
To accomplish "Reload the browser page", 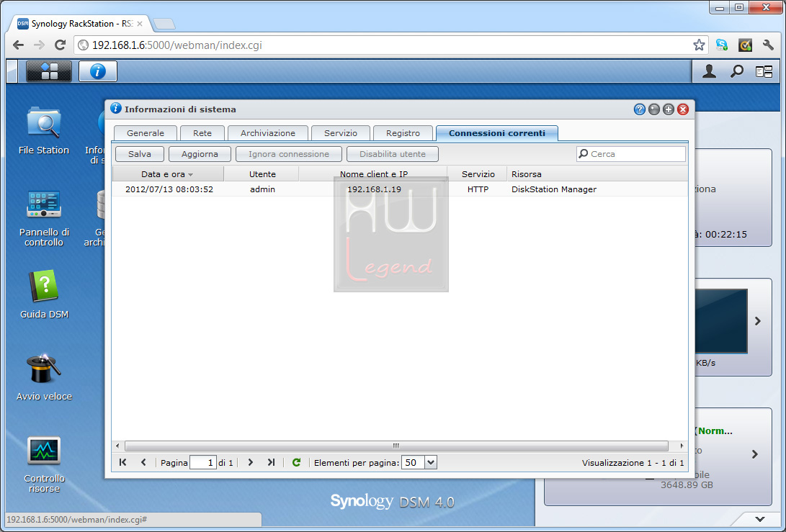I will [x=60, y=45].
